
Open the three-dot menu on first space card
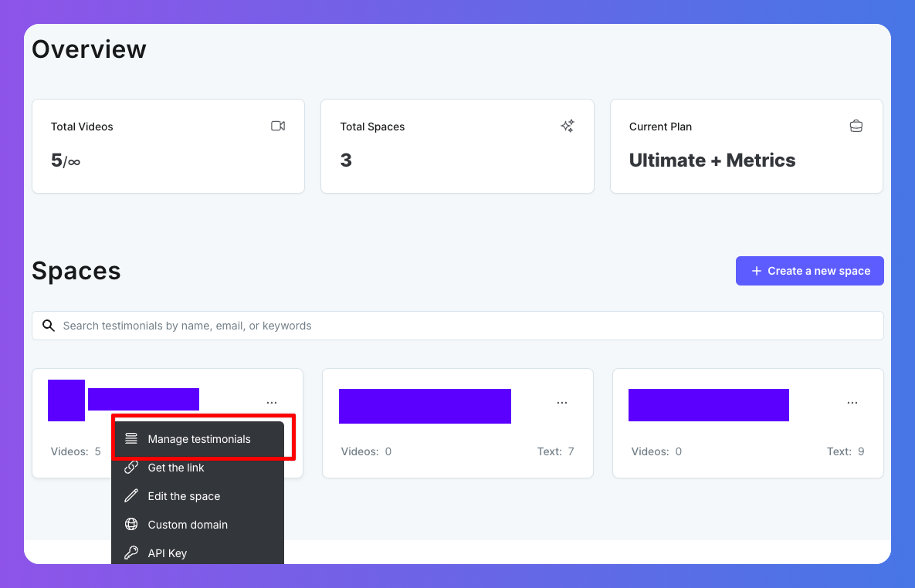272,403
